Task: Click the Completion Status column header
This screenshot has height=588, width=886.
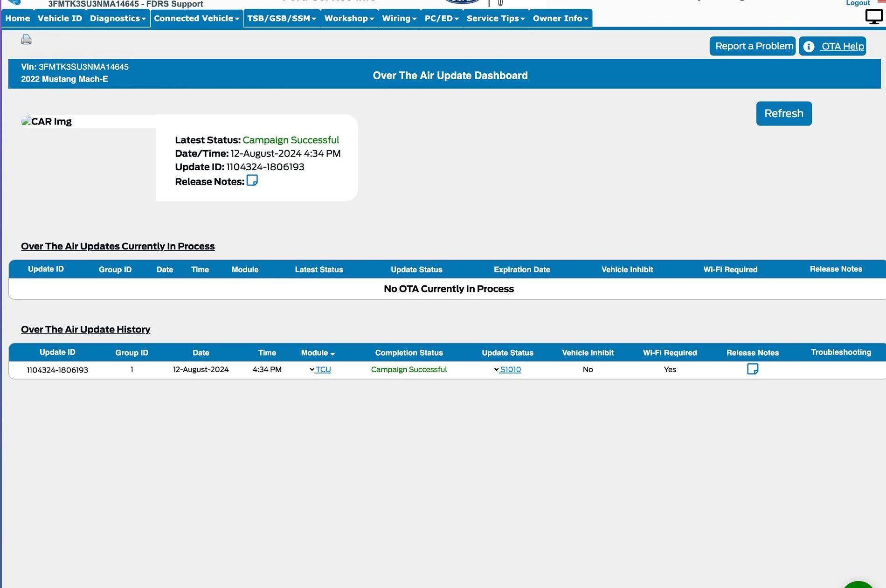Action: [409, 353]
